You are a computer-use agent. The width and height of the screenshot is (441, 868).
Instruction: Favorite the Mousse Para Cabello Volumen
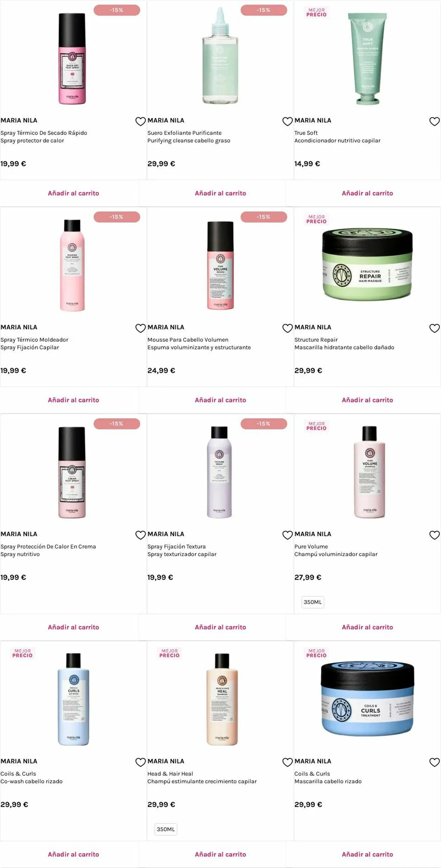pos(288,328)
